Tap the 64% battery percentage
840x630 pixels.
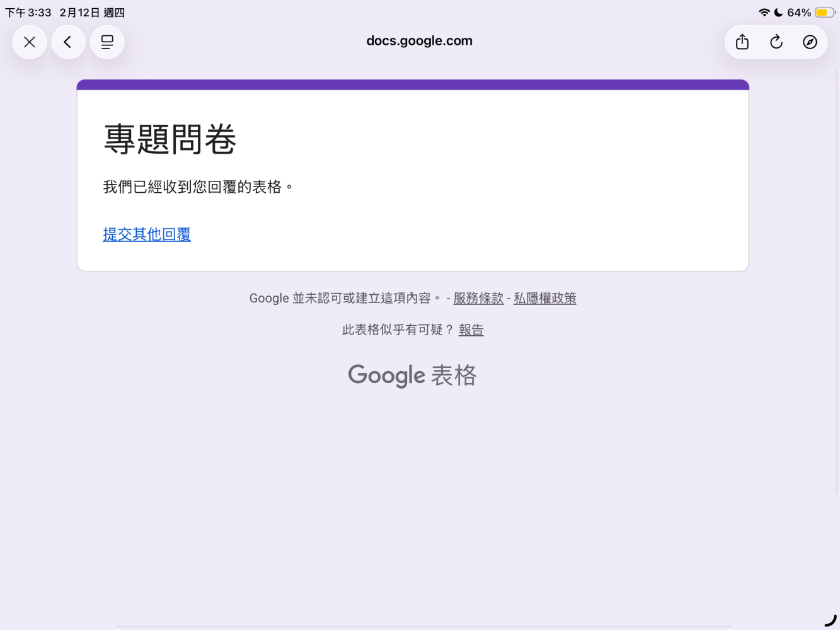coord(799,13)
